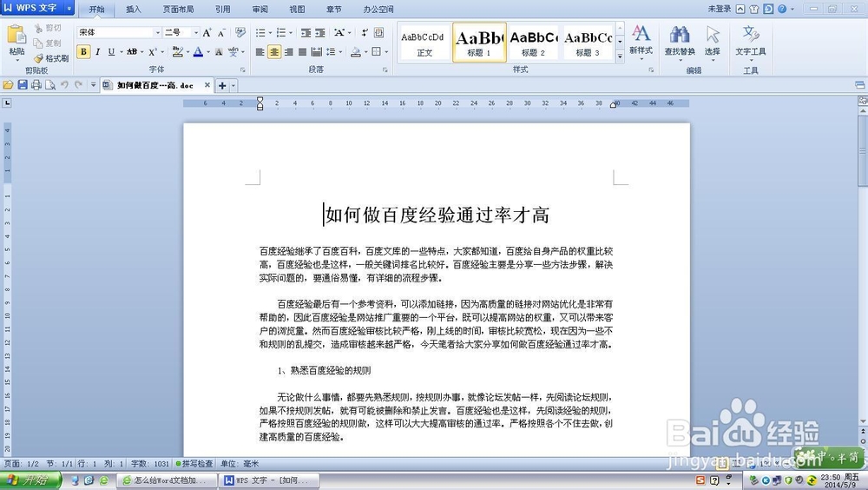The height and width of the screenshot is (490, 868).
Task: Click the 未登录 (not logged in) link
Action: (719, 9)
